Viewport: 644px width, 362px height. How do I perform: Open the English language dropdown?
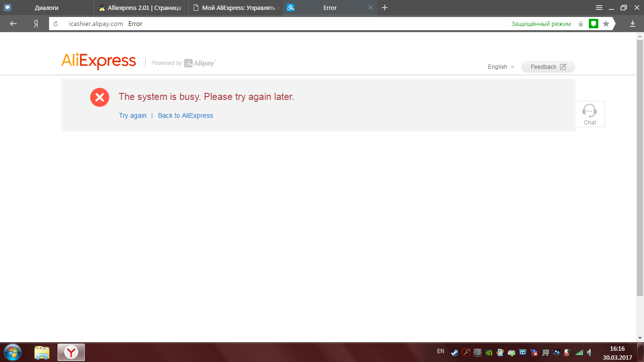pyautogui.click(x=501, y=67)
